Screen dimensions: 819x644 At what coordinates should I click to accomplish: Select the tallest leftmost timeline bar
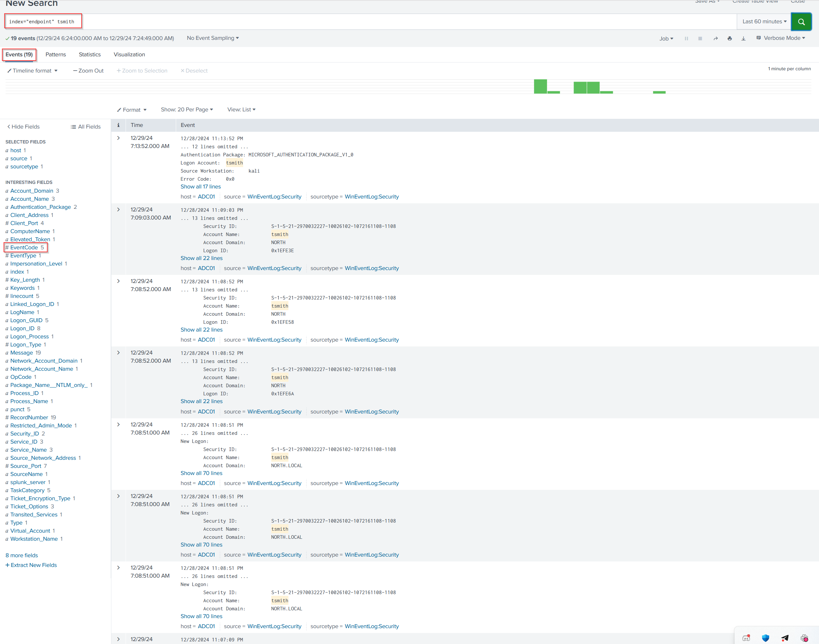(x=541, y=86)
